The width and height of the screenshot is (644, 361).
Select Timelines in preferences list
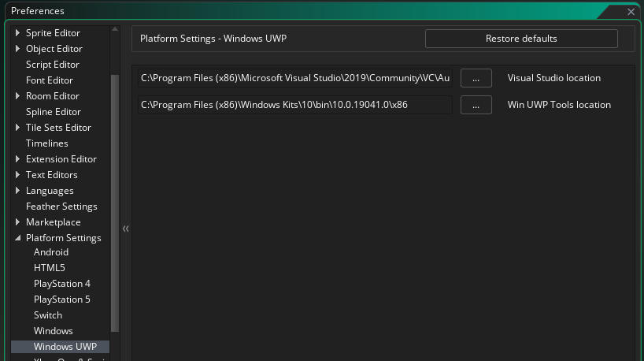pos(47,143)
